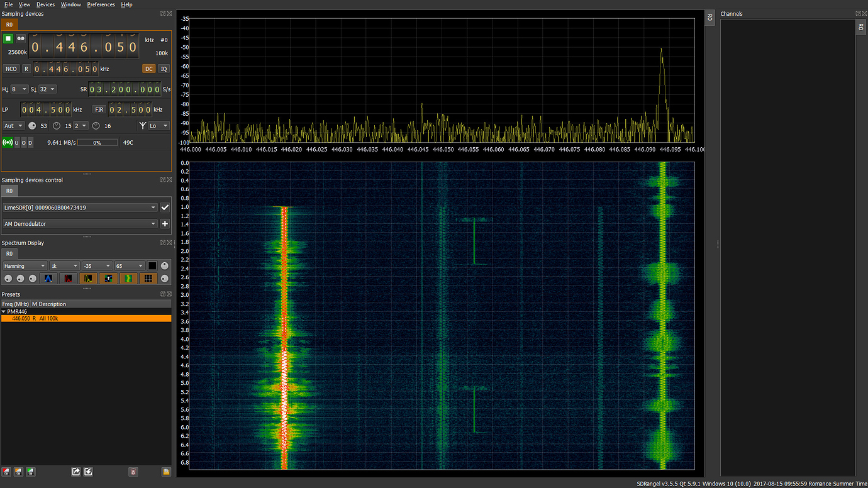Toggle the R button beside NCO

point(26,69)
